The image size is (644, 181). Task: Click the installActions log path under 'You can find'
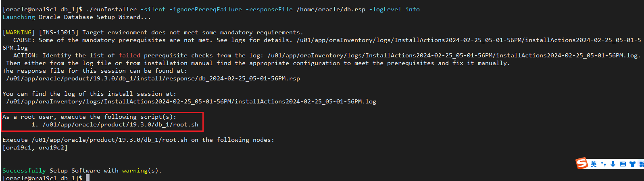tap(191, 101)
